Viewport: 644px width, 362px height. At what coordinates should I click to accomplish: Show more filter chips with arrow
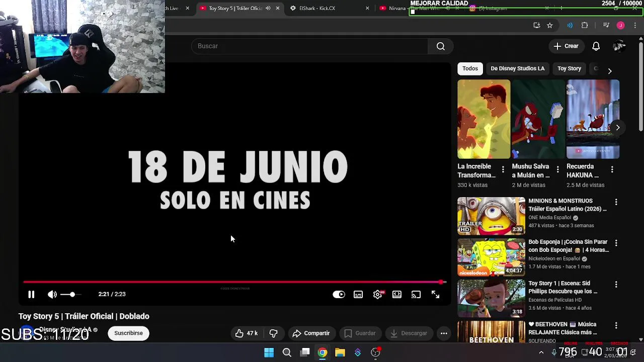coord(610,71)
